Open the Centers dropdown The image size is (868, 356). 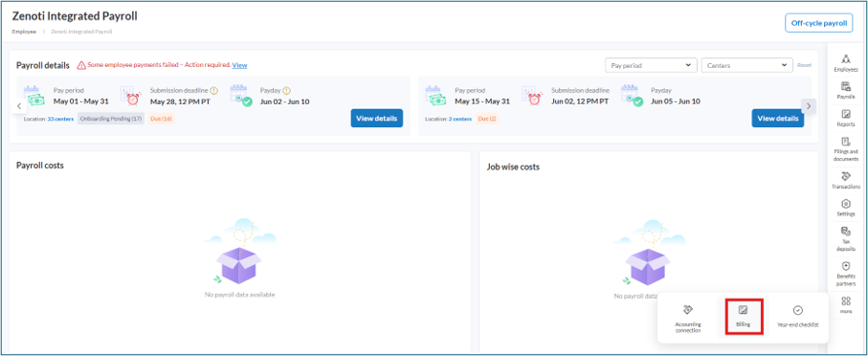(x=747, y=65)
